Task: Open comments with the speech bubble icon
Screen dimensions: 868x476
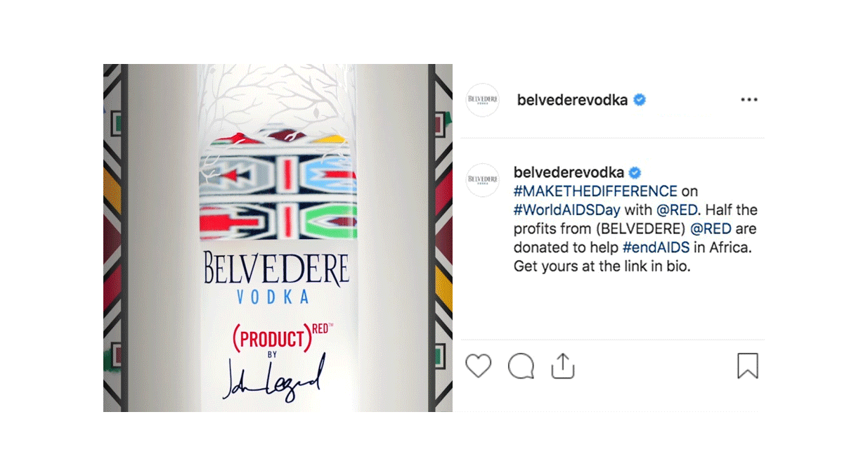Action: point(521,366)
